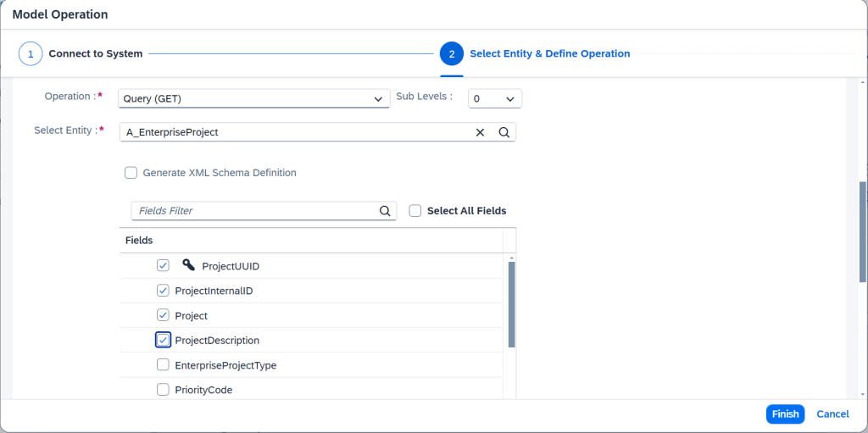Uncheck the ProjectUUID field checkbox
Viewport: 868px width, 433px height.
point(163,266)
